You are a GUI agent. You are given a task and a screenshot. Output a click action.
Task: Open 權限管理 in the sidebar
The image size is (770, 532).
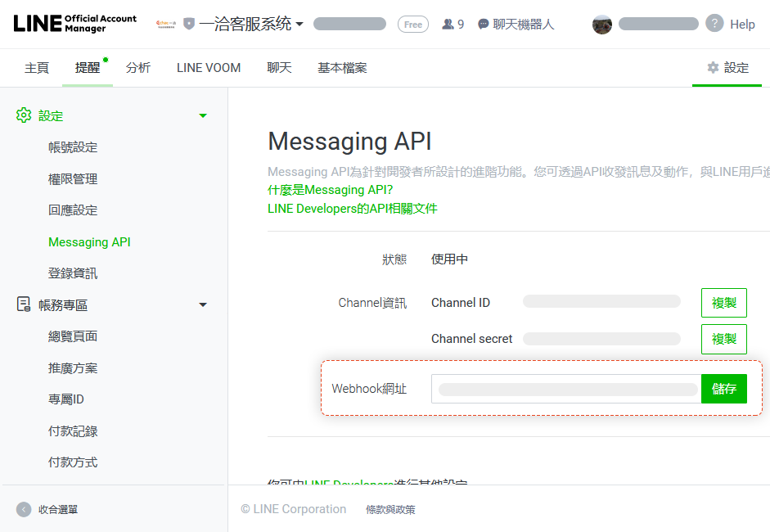pos(73,178)
